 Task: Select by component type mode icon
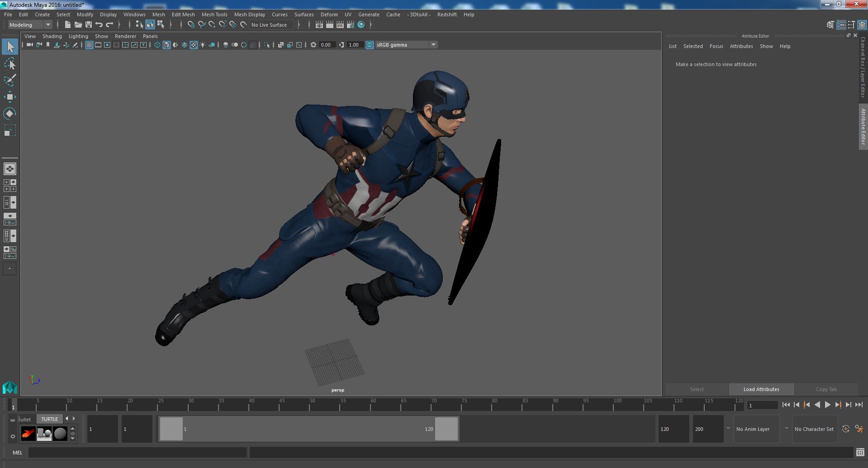click(161, 25)
